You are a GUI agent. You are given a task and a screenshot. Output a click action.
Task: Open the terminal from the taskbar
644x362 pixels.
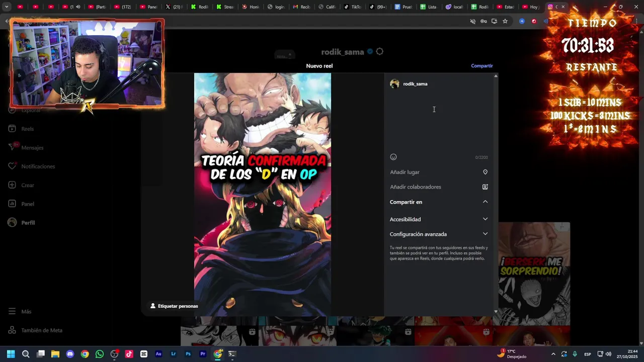(x=232, y=354)
